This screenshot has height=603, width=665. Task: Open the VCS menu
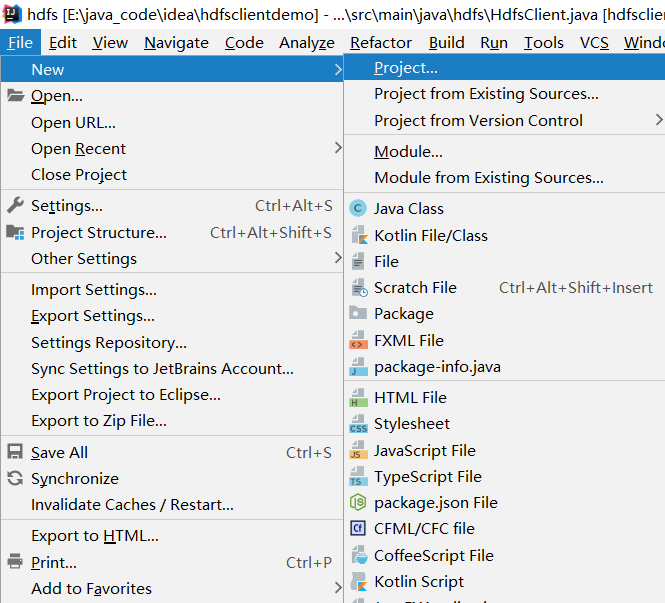[x=594, y=42]
